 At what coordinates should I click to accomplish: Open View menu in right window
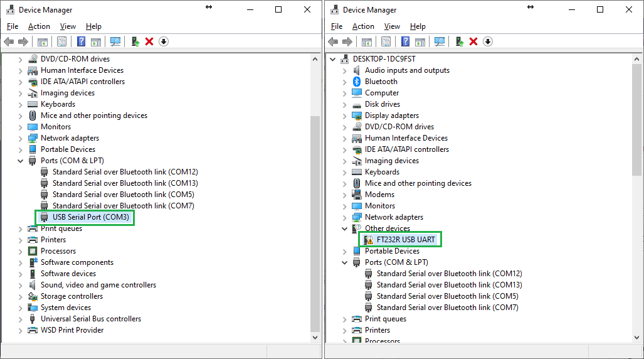392,26
